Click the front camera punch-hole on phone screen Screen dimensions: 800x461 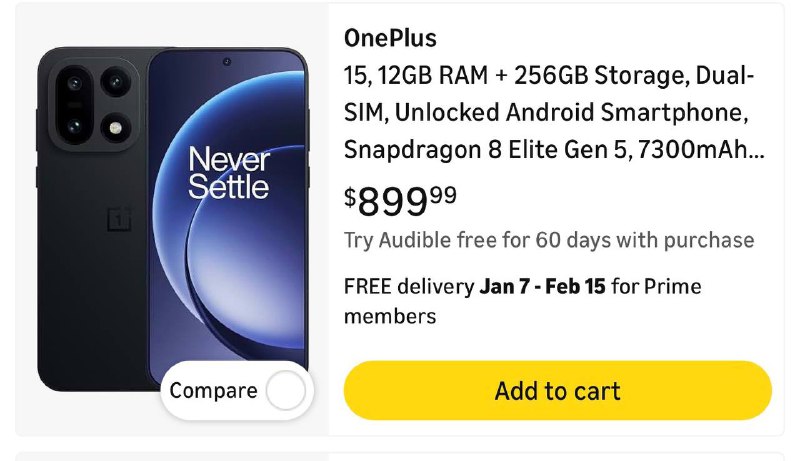(227, 62)
